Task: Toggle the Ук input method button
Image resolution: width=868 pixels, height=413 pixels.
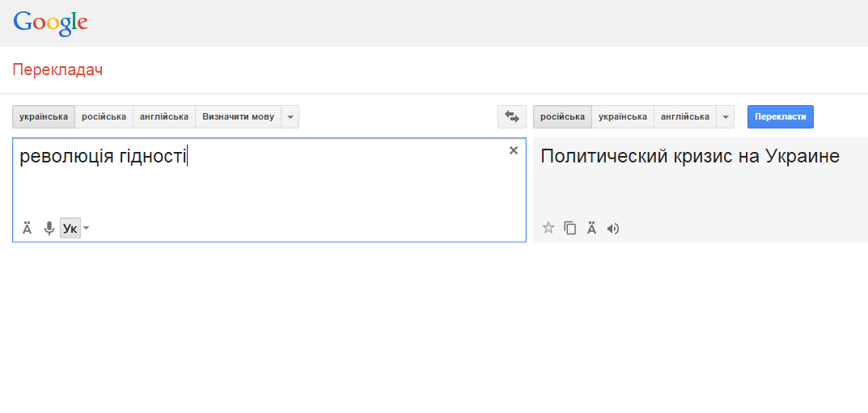Action: (x=70, y=229)
